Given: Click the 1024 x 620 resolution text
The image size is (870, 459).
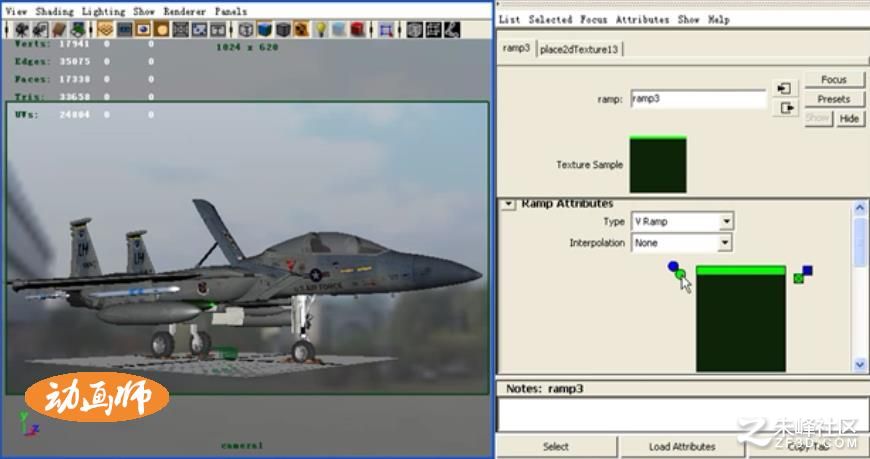Looking at the screenshot, I should tap(247, 47).
